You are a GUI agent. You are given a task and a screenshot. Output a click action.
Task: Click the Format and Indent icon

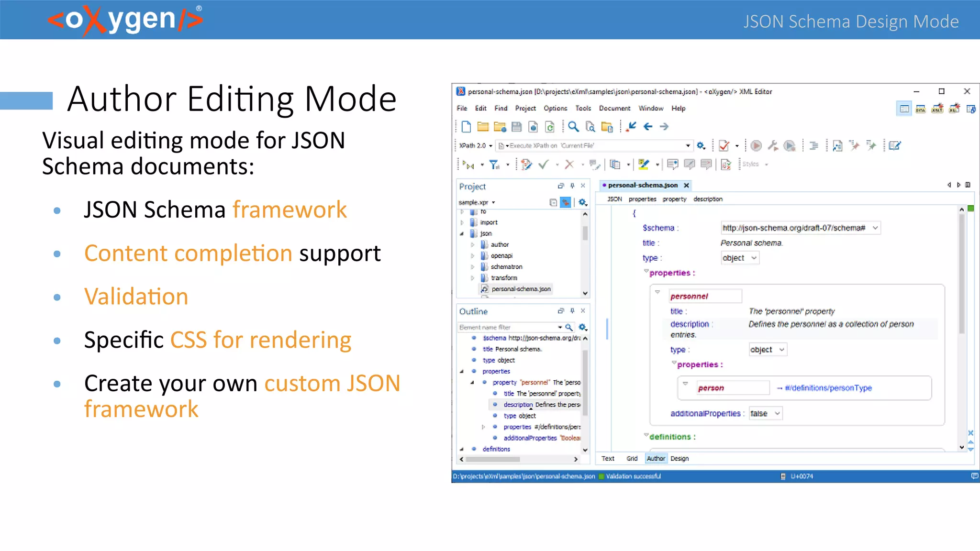point(813,145)
